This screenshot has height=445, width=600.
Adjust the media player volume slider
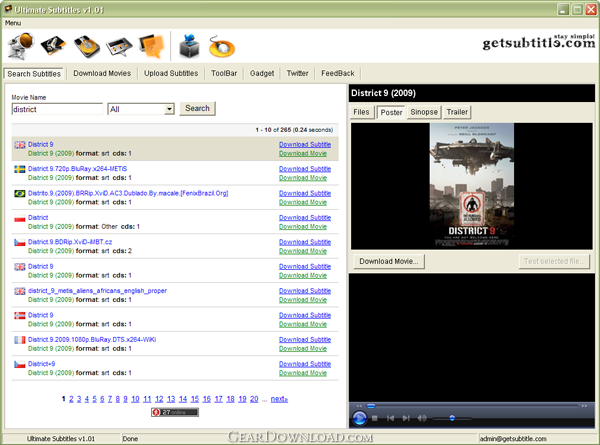pyautogui.click(x=452, y=418)
